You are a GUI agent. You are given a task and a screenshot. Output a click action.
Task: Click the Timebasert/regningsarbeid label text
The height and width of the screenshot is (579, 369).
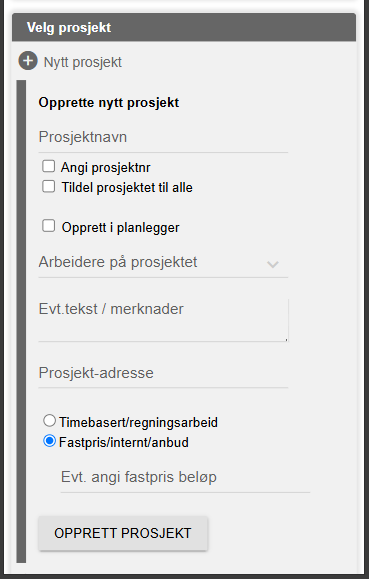139,422
